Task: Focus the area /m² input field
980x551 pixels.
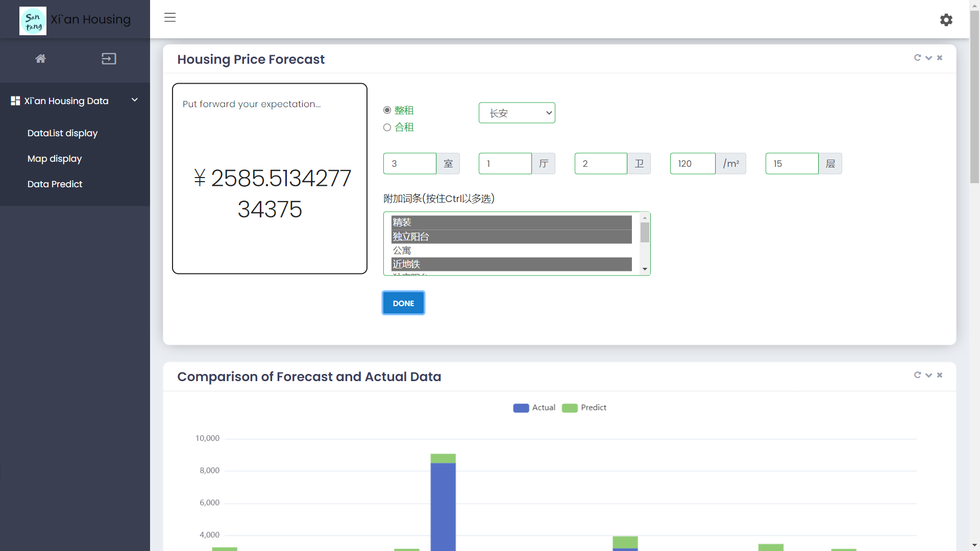Action: click(693, 164)
